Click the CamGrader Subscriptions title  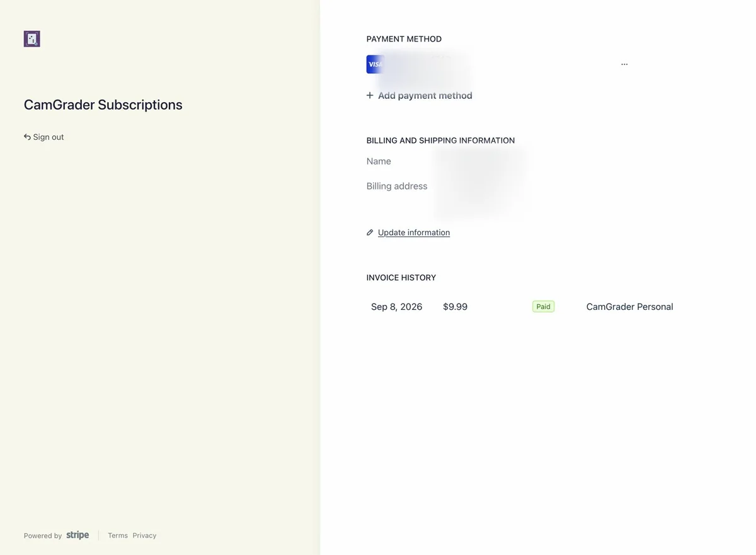[x=103, y=105]
